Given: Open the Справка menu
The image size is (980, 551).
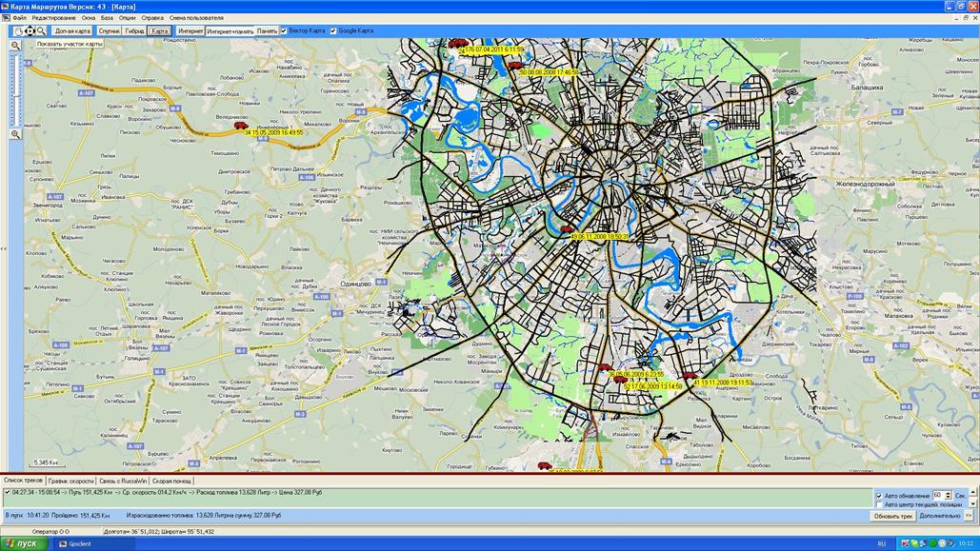Looking at the screenshot, I should click(152, 18).
